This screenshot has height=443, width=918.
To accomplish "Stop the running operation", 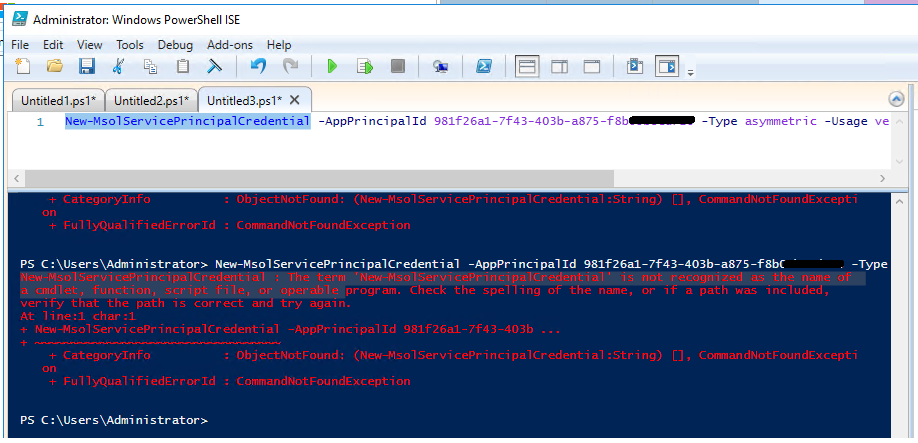I will 398,66.
